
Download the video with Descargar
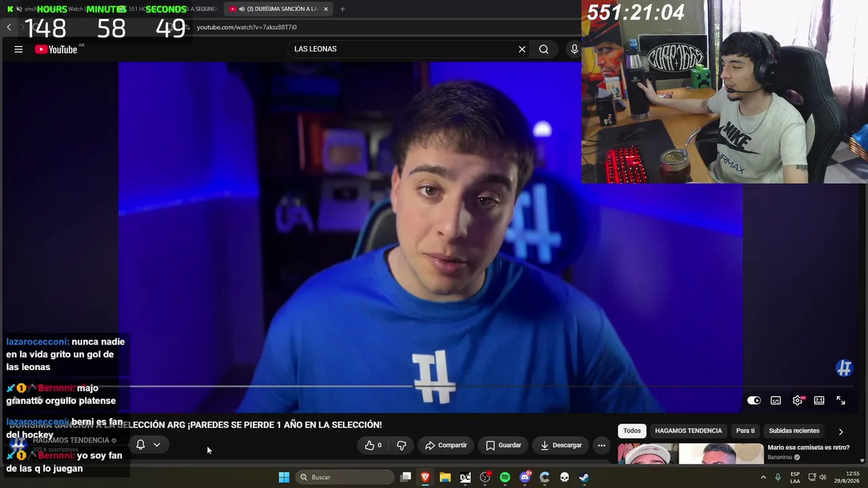pyautogui.click(x=561, y=445)
